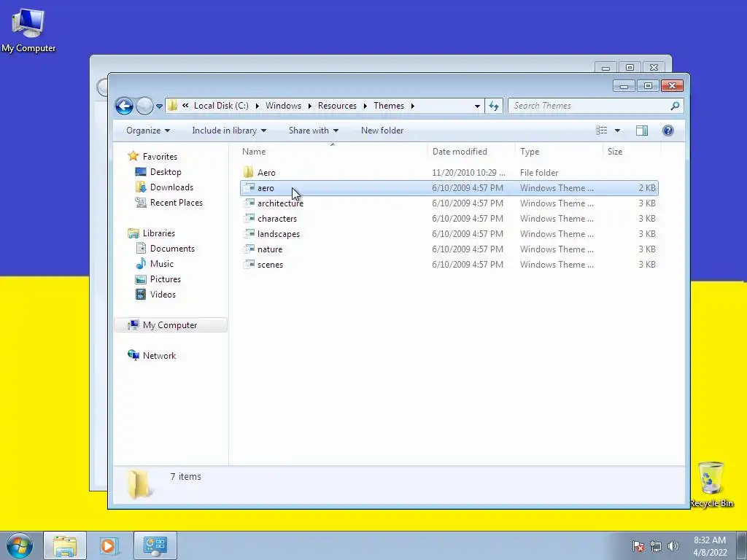Click the network tray icon

point(656,546)
